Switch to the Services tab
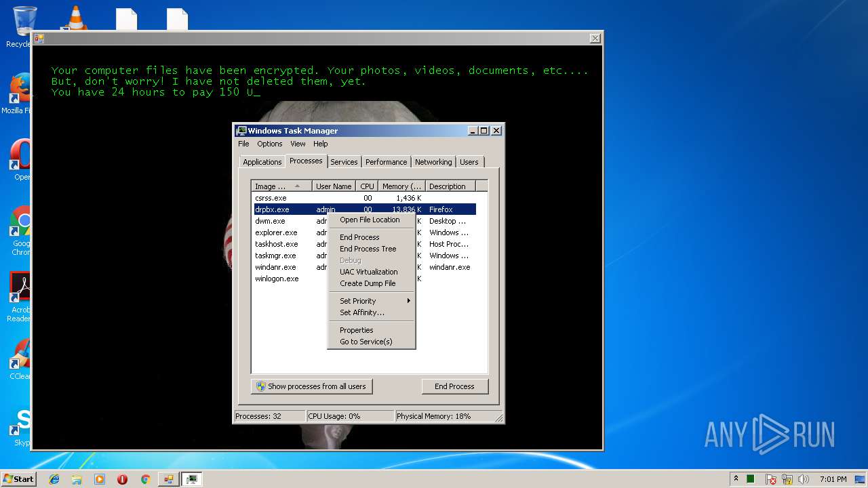Viewport: 868px width, 488px height. (x=344, y=162)
